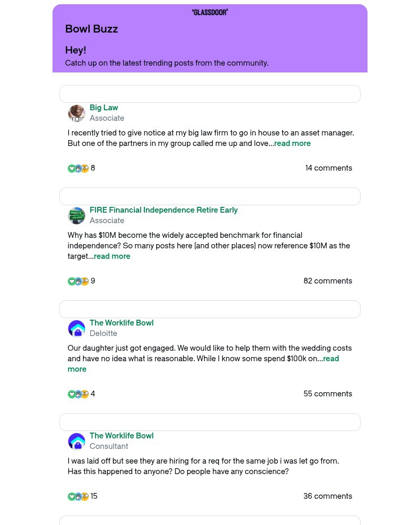View the 14 comments on Big Law post
The image size is (420, 525).
[329, 168]
